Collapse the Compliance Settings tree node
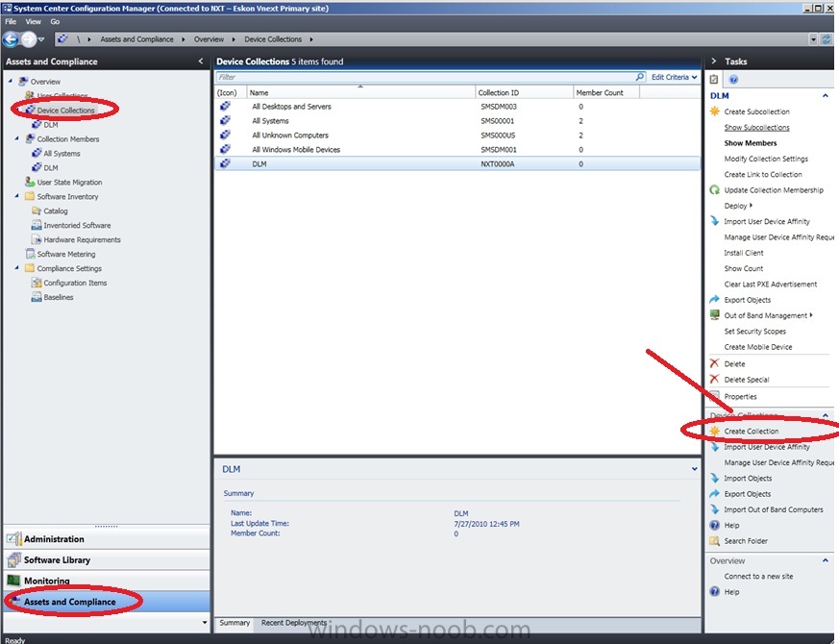The height and width of the screenshot is (644, 839). [16, 267]
